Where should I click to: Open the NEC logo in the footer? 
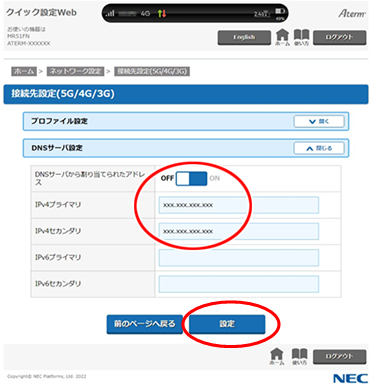350,378
